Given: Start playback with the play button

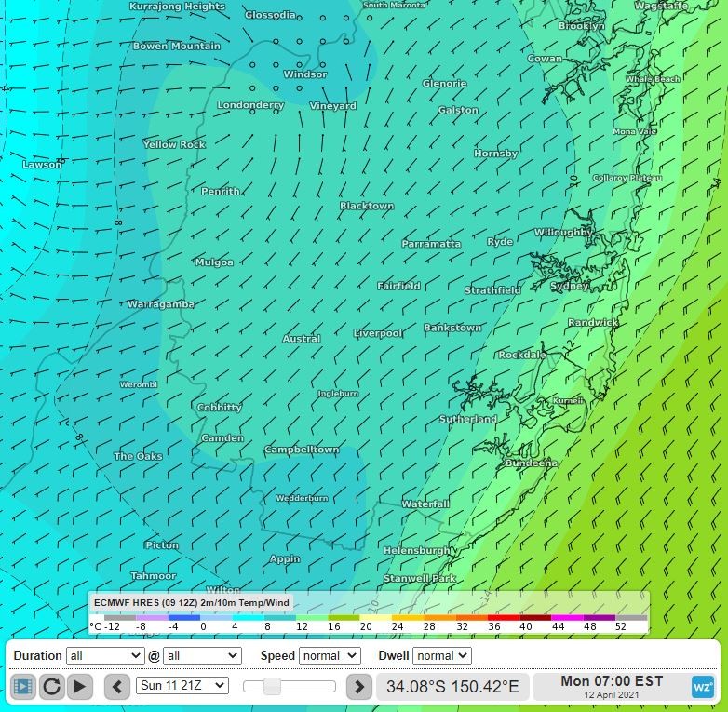Looking at the screenshot, I should 80,687.
